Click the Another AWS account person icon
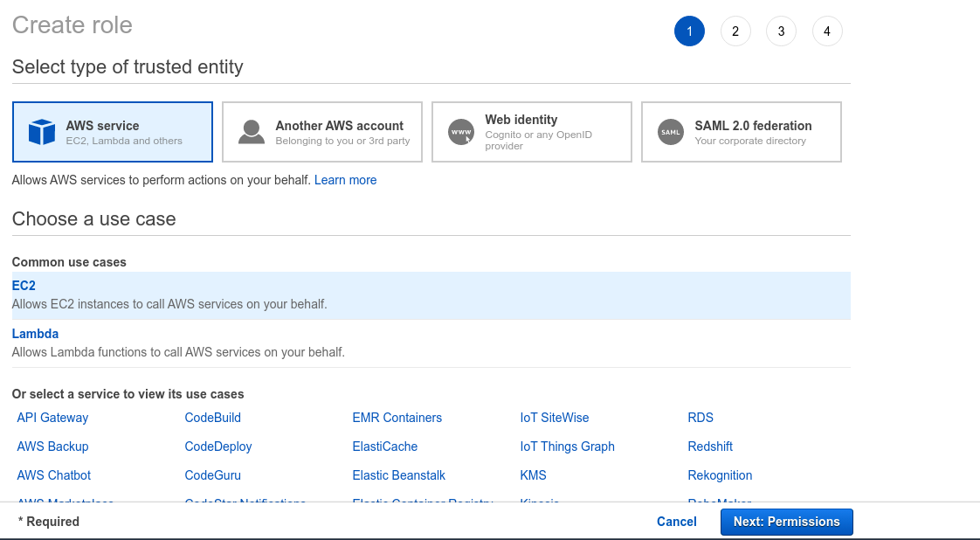980x540 pixels. [x=252, y=132]
